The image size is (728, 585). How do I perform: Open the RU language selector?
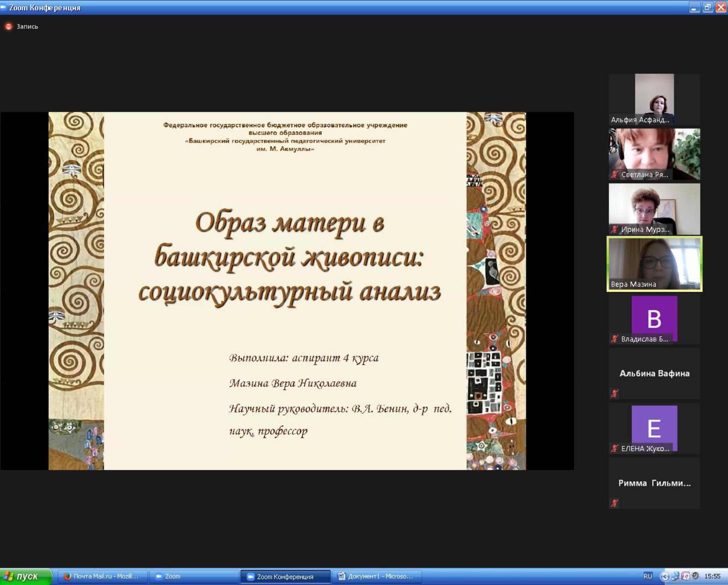pyautogui.click(x=648, y=576)
